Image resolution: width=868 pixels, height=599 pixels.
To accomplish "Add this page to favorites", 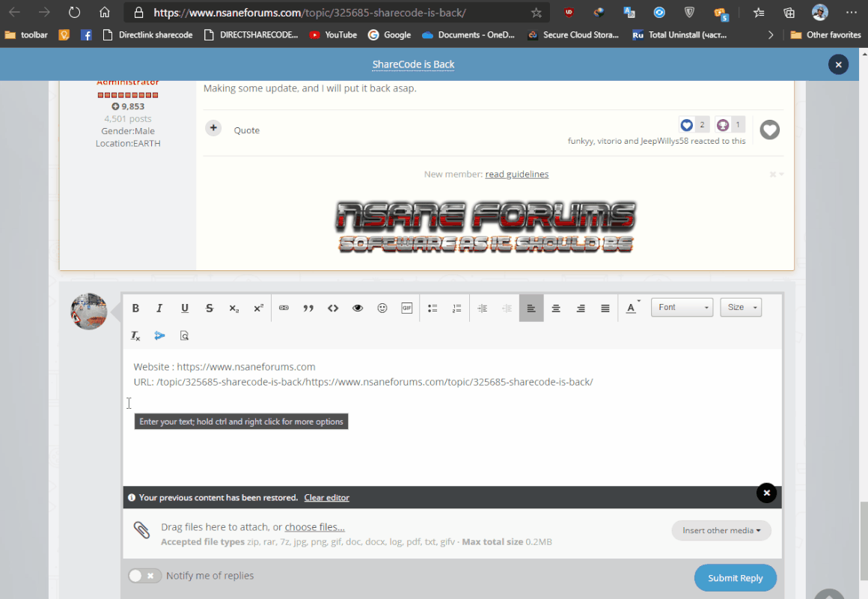I will tap(536, 12).
